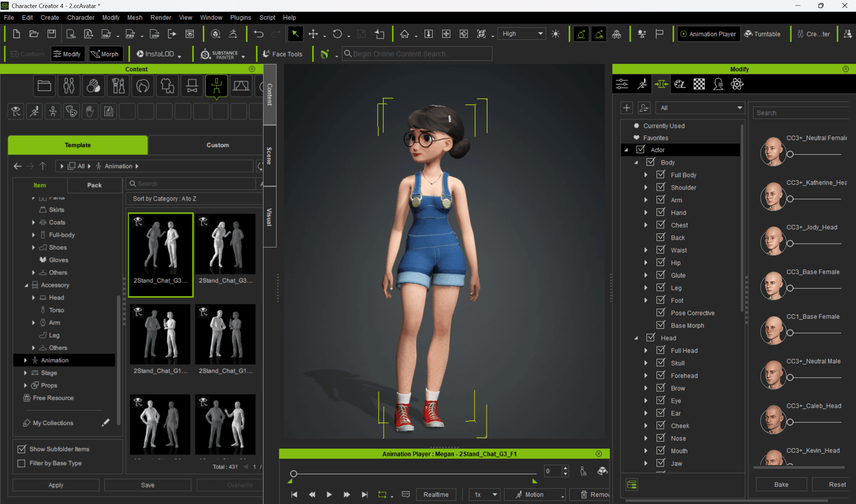Uncheck Show Subfolder Items
856x504 pixels.
(x=21, y=449)
